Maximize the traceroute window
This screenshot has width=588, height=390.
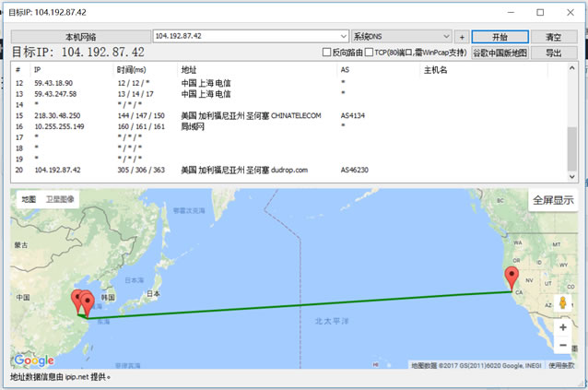[x=540, y=12]
